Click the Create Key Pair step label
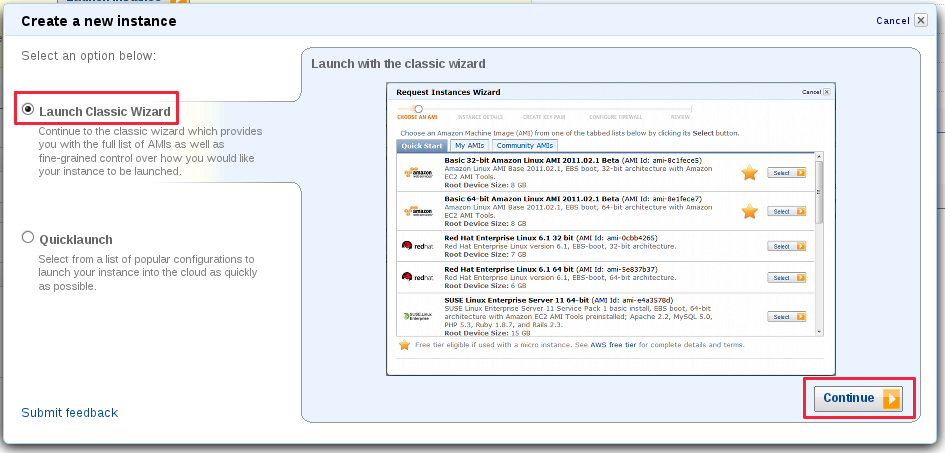945x453 pixels. pos(543,117)
